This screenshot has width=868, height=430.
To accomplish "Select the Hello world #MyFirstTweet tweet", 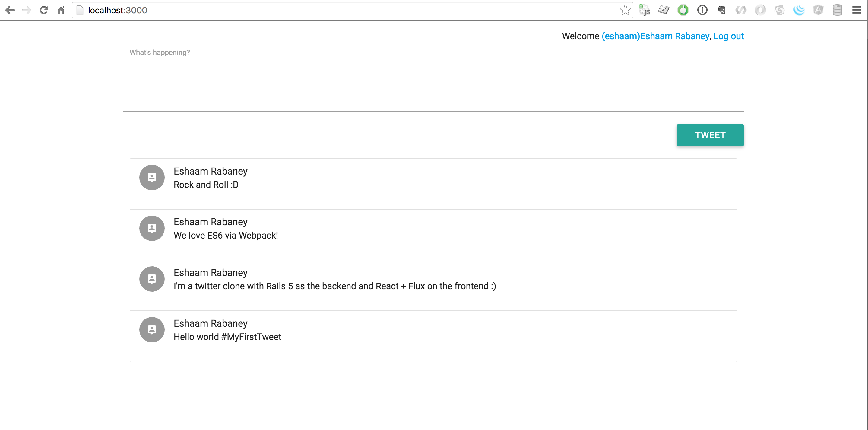I will click(x=227, y=337).
